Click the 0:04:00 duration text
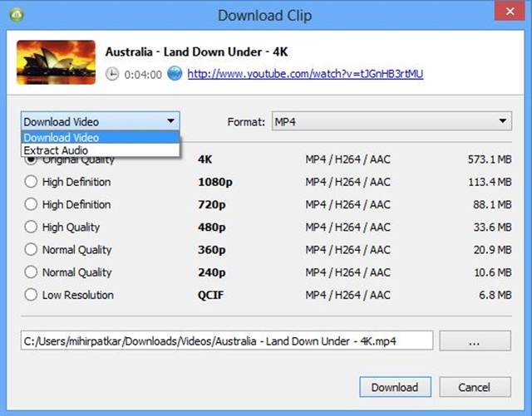The width and height of the screenshot is (532, 416). [143, 75]
